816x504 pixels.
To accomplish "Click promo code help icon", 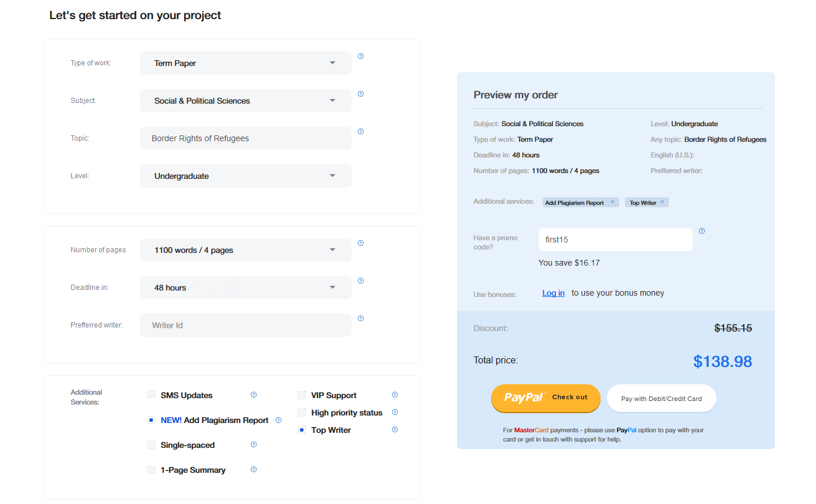I will pos(702,231).
